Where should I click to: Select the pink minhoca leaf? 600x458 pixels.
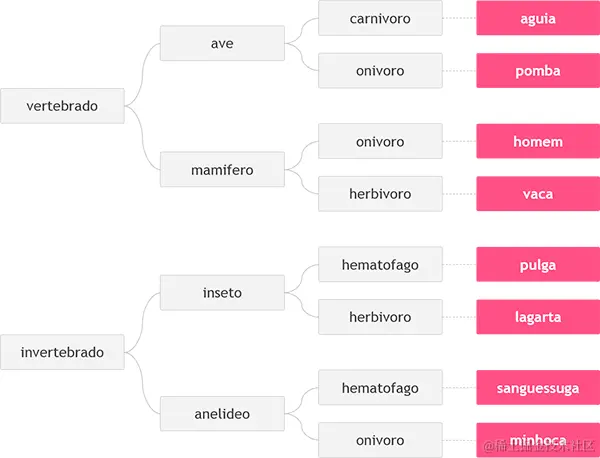click(538, 440)
